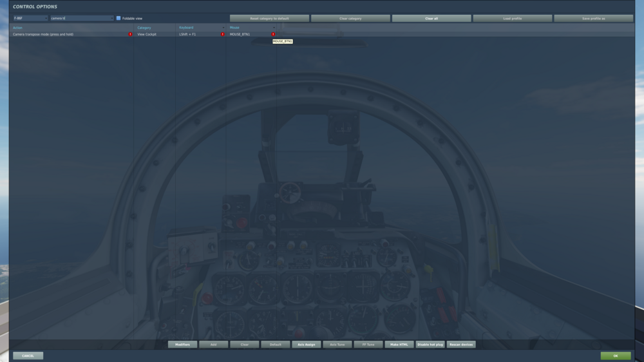The height and width of the screenshot is (362, 644).
Task: Open Axis Assign view
Action: (x=307, y=345)
